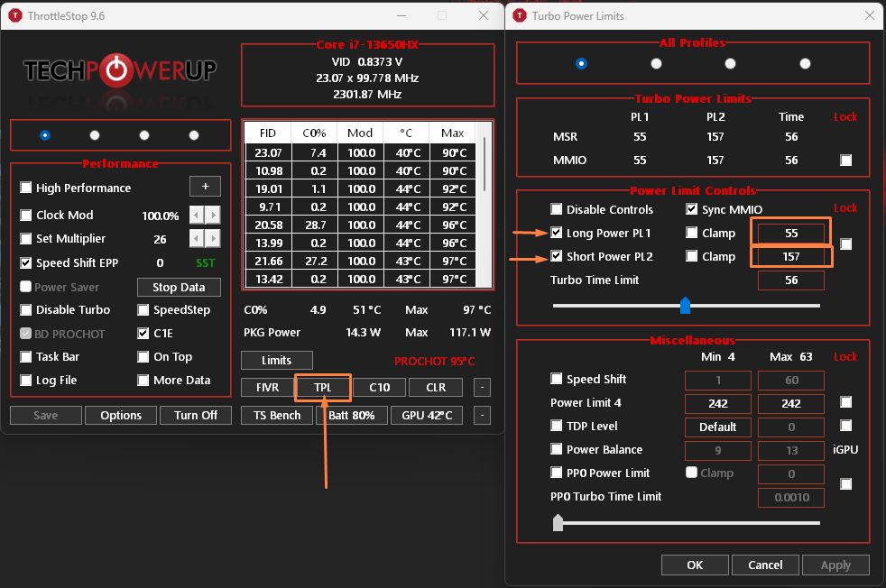Image resolution: width=886 pixels, height=588 pixels.
Task: Enable the Disable Turbo checkbox
Action: pos(26,310)
